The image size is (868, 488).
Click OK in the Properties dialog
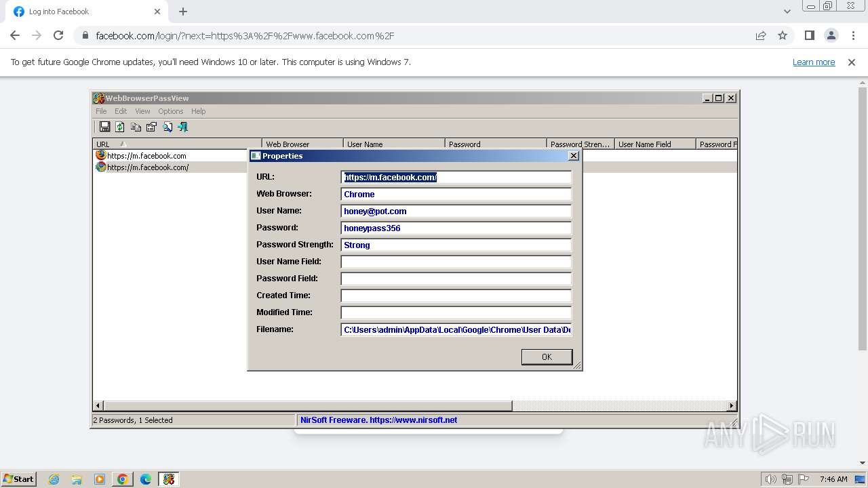pyautogui.click(x=547, y=357)
